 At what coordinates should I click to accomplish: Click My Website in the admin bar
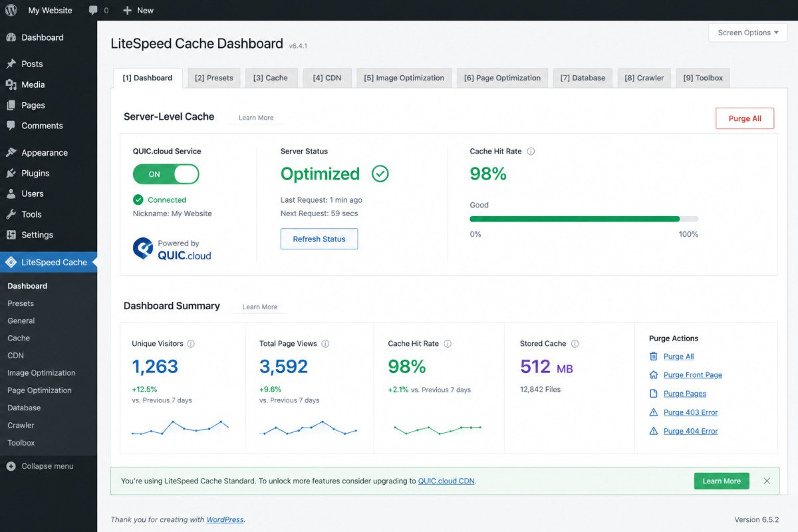50,11
